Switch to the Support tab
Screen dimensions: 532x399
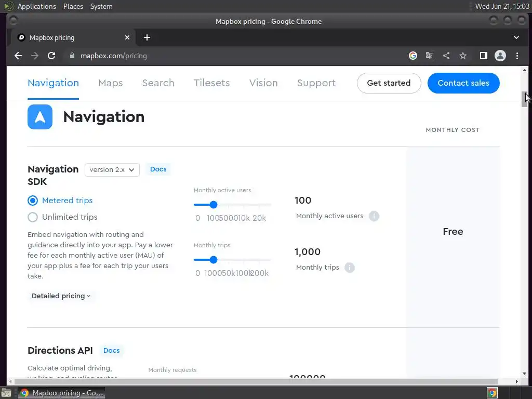click(316, 83)
